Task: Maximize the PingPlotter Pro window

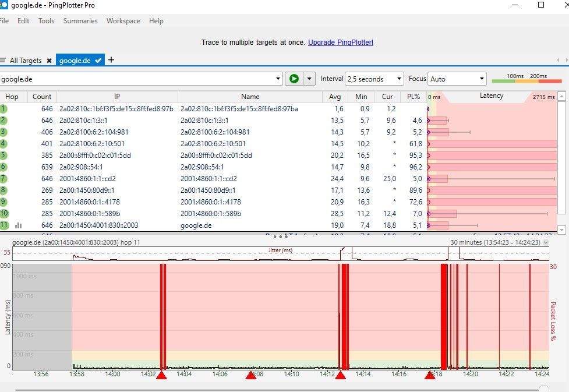Action: [x=540, y=5]
